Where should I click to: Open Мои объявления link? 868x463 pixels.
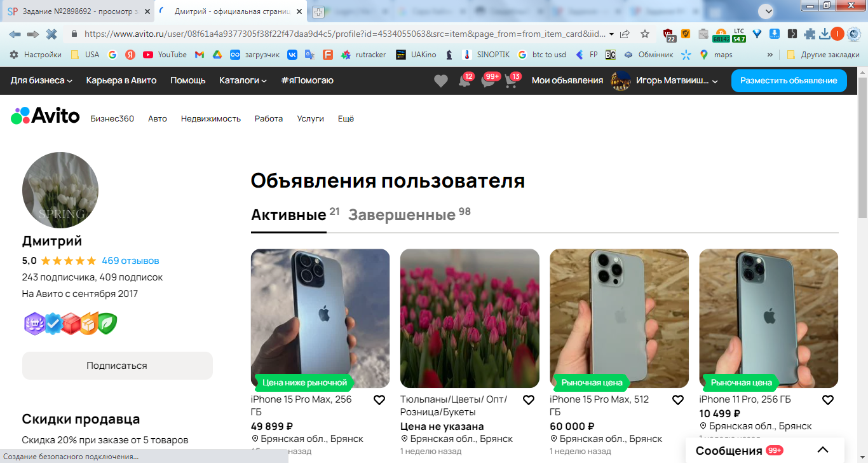click(x=567, y=80)
